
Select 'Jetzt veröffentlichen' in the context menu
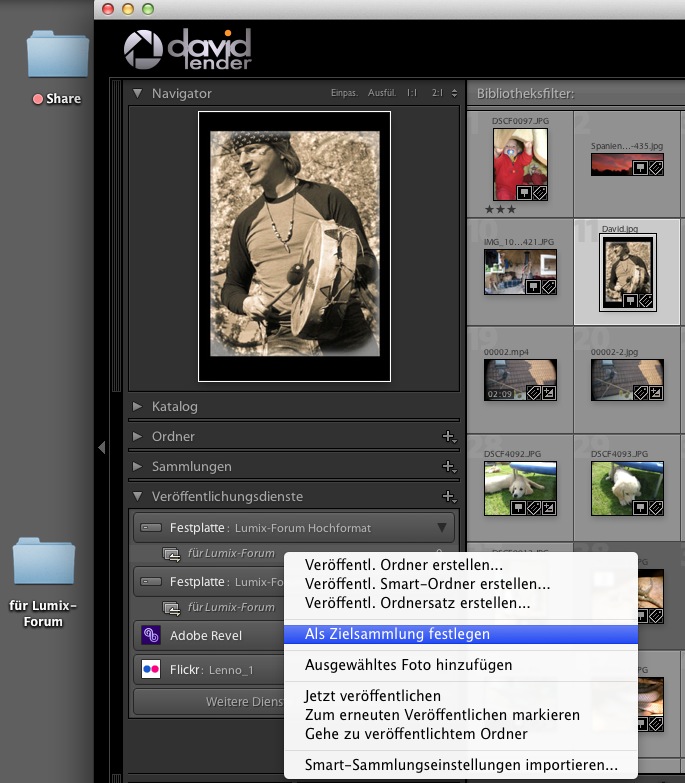click(x=372, y=696)
